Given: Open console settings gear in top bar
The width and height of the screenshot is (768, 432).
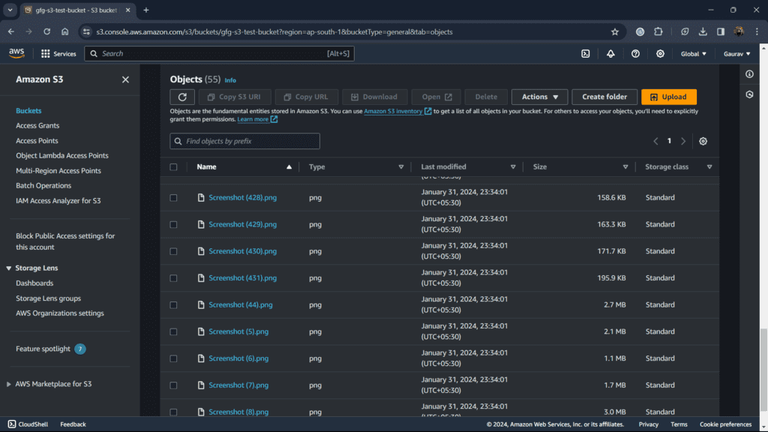Looking at the screenshot, I should tap(660, 54).
